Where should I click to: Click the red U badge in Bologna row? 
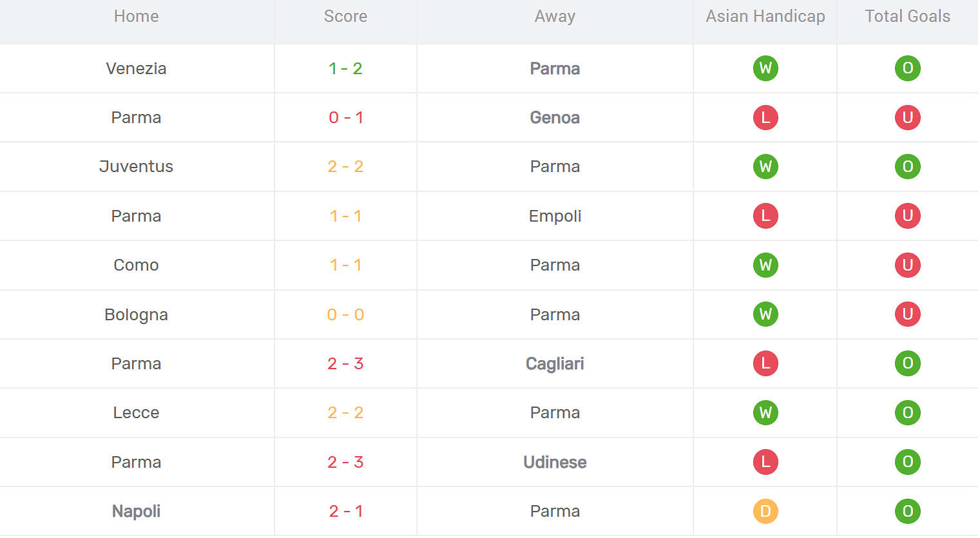(x=907, y=314)
